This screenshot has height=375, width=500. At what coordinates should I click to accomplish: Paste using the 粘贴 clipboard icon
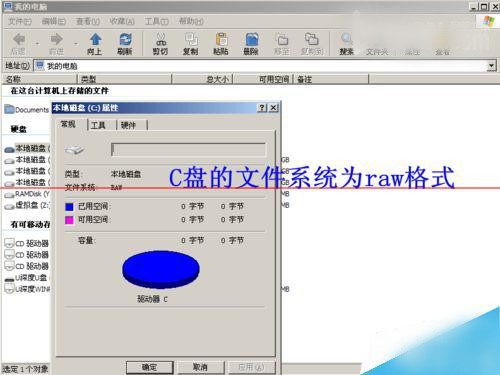221,39
